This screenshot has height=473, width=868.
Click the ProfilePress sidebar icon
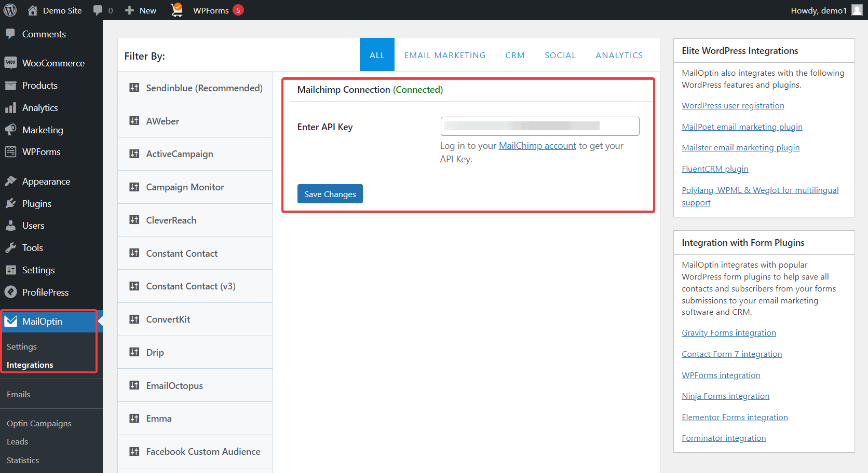[10, 293]
